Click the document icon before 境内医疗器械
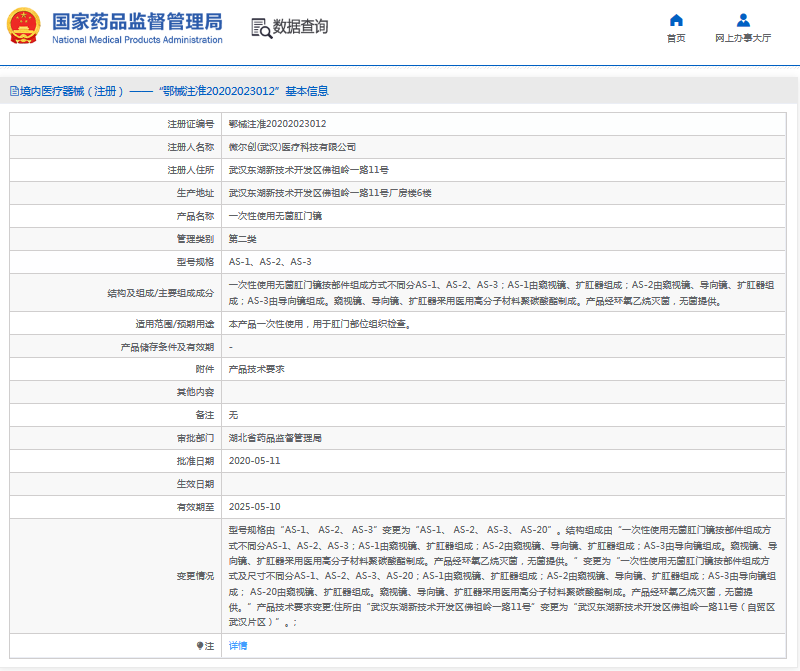 14,91
